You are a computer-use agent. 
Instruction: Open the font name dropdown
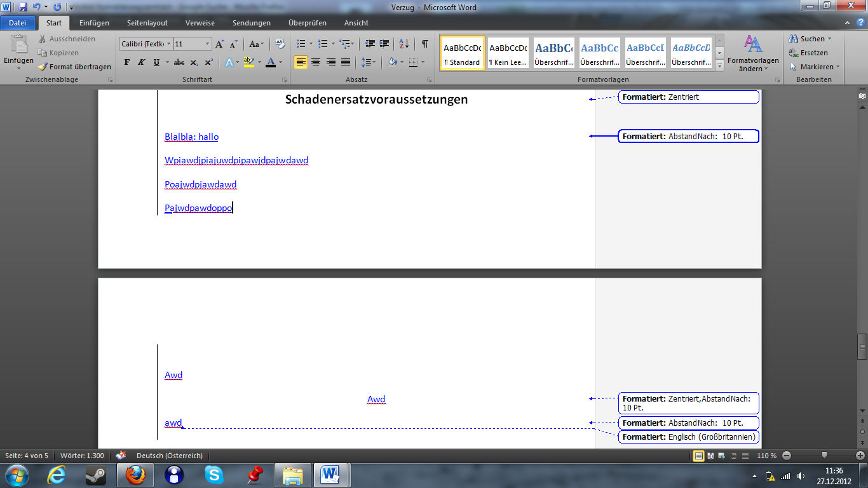(168, 44)
